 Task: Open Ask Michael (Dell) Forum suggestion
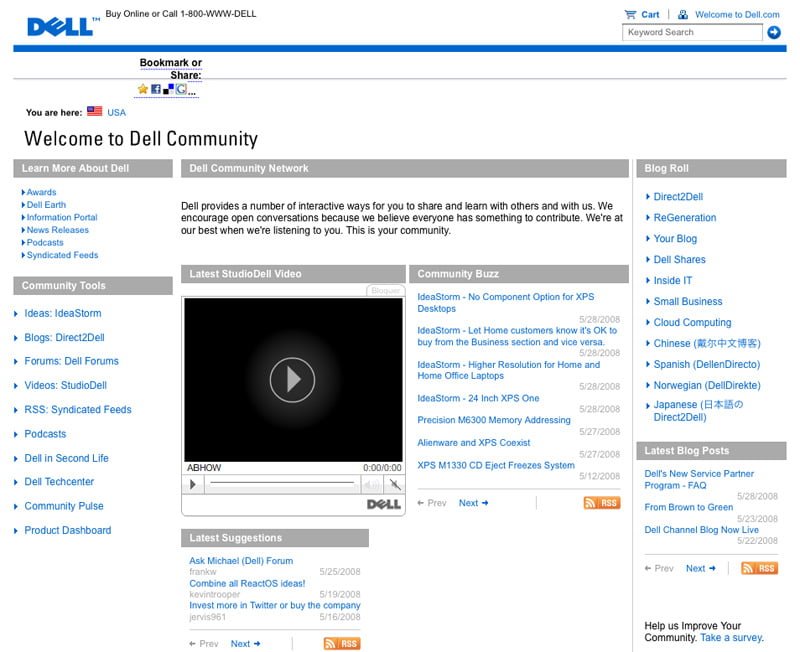[241, 561]
